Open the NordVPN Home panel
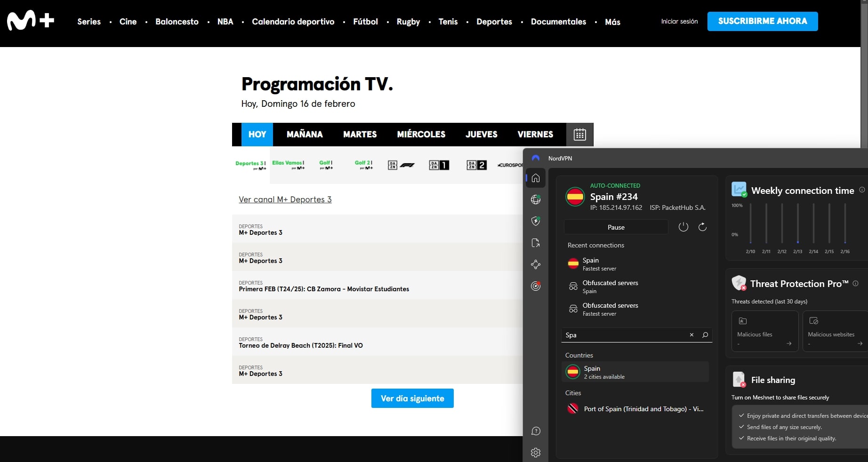Screen dimensions: 868x462 click(x=536, y=178)
